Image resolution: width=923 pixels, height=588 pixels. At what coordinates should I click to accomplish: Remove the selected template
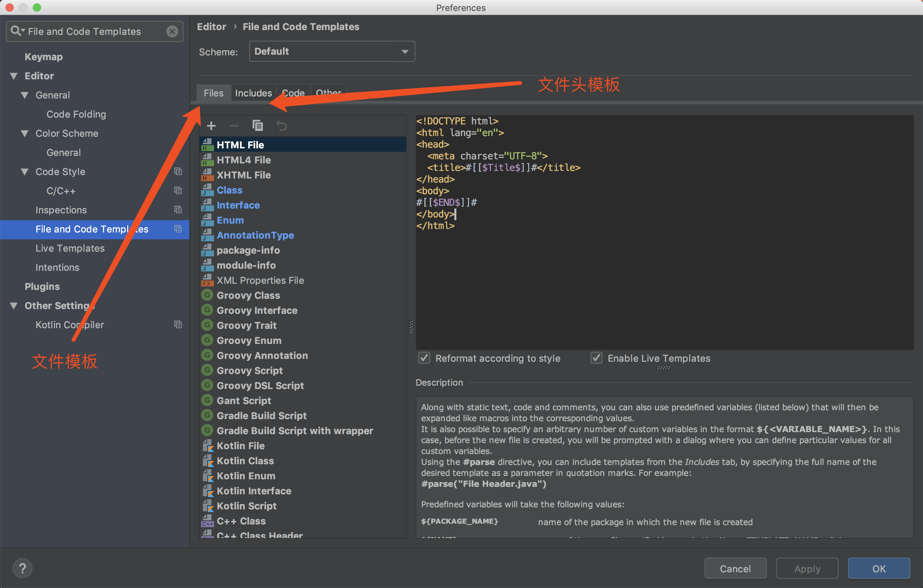pyautogui.click(x=234, y=126)
